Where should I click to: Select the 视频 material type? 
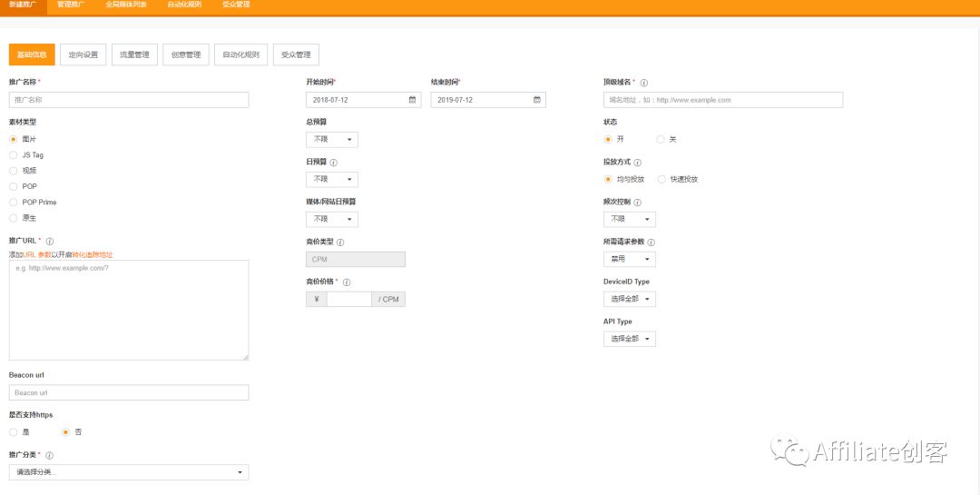(x=13, y=170)
